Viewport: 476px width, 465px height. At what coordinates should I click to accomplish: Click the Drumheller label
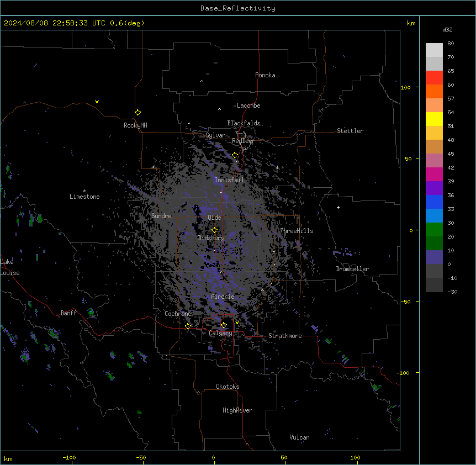pos(352,269)
